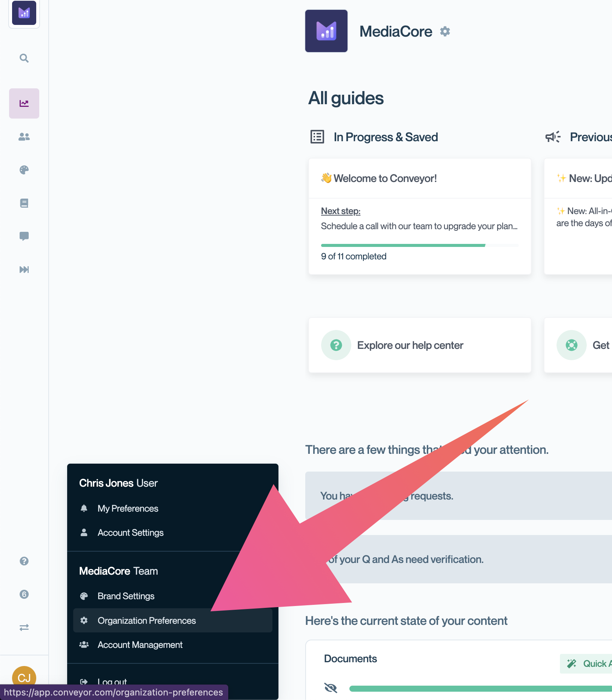This screenshot has width=612, height=700.
Task: Open the users group icon in sidebar
Action: coord(24,137)
